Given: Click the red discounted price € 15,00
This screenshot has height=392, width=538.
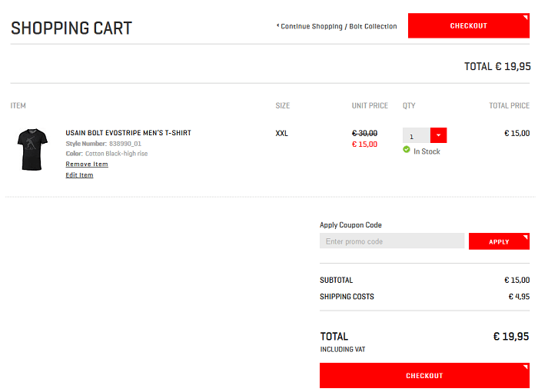Looking at the screenshot, I should 364,145.
